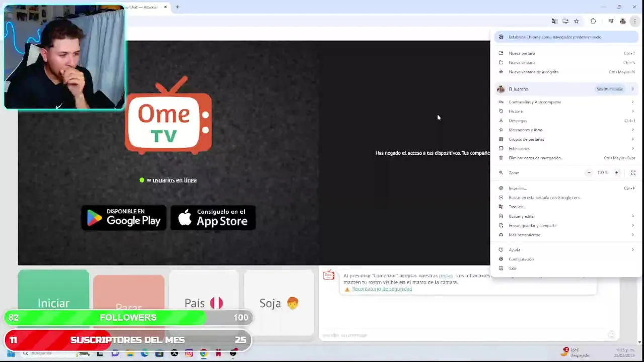
Task: Open Nueva ventana de incógnito
Action: coord(567,72)
